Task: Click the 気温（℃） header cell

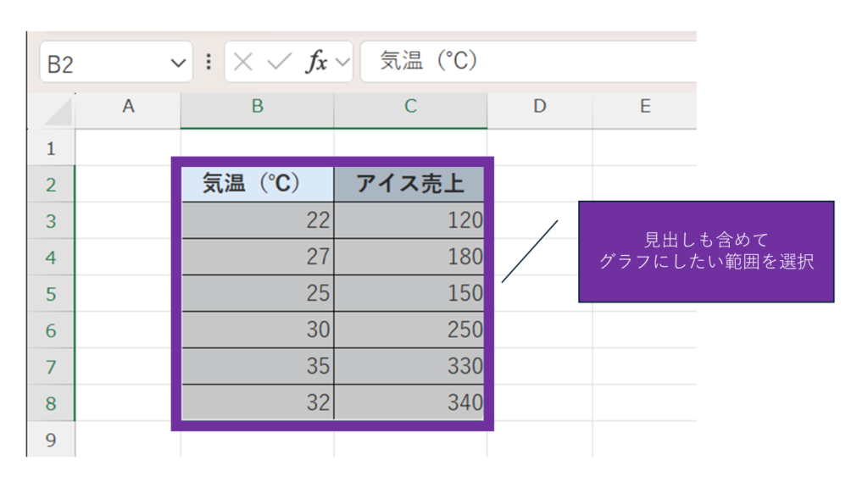Action: click(258, 184)
